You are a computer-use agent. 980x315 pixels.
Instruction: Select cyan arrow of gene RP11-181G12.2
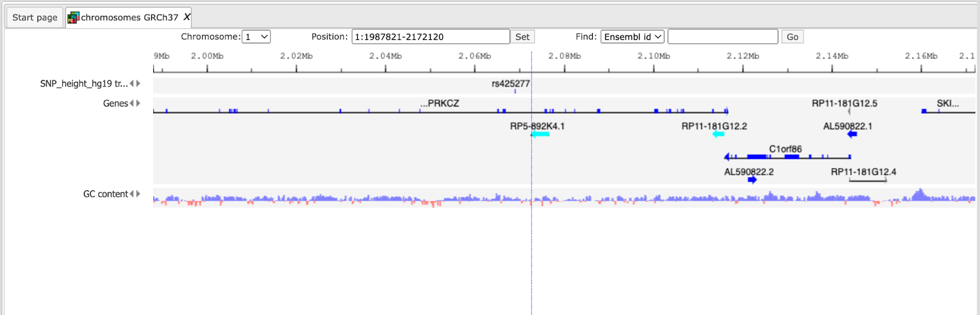718,134
